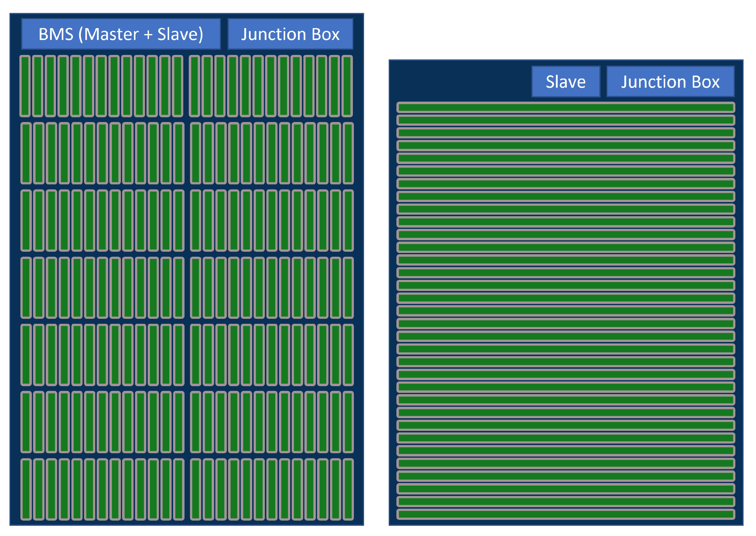The width and height of the screenshot is (756, 536).
Task: Select the top-right vertical cell in left pack
Action: click(347, 86)
